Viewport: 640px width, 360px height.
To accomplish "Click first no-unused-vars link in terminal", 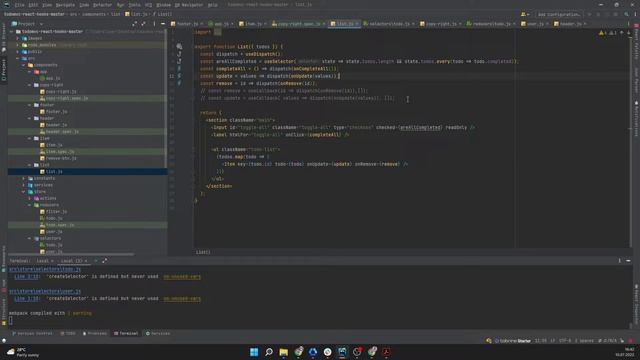I will 182,277.
